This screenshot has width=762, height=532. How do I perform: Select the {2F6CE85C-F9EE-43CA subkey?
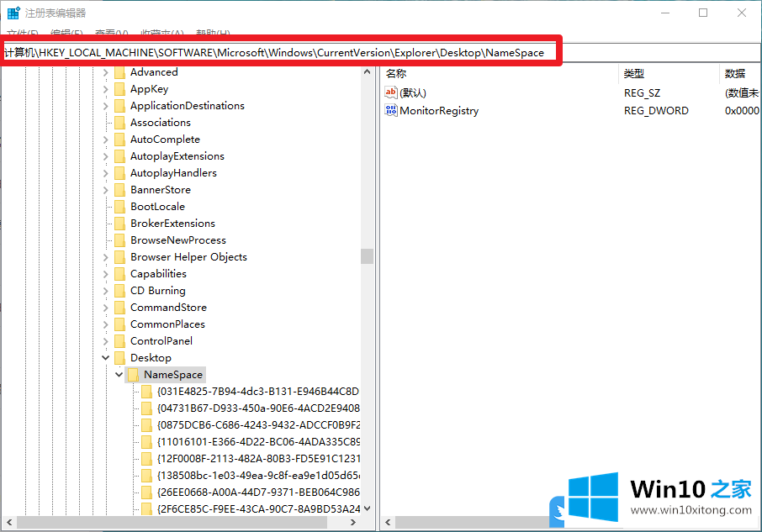pyautogui.click(x=258, y=509)
